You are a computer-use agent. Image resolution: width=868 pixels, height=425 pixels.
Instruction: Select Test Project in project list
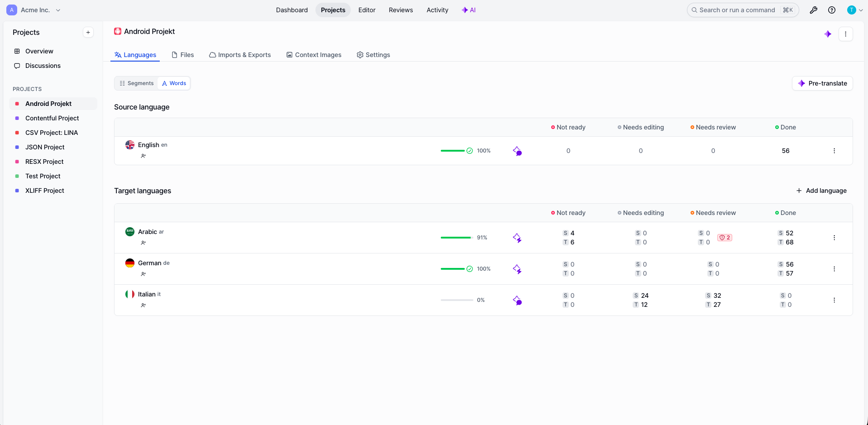pyautogui.click(x=53, y=176)
